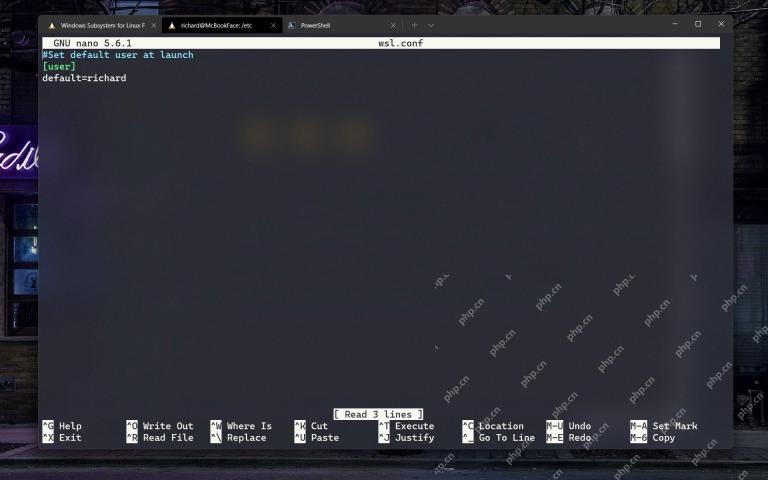Maximize the terminal window
768x480 pixels.
698,24
